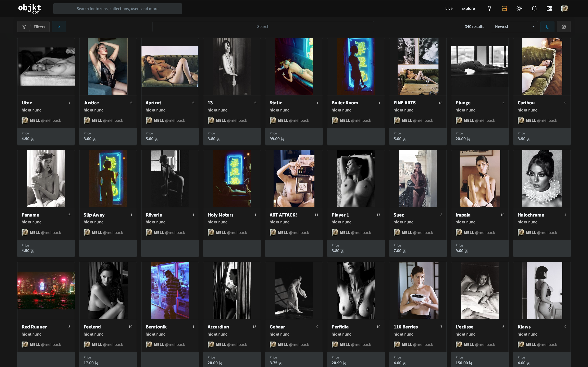
Task: Open the Explore menu
Action: pos(468,8)
